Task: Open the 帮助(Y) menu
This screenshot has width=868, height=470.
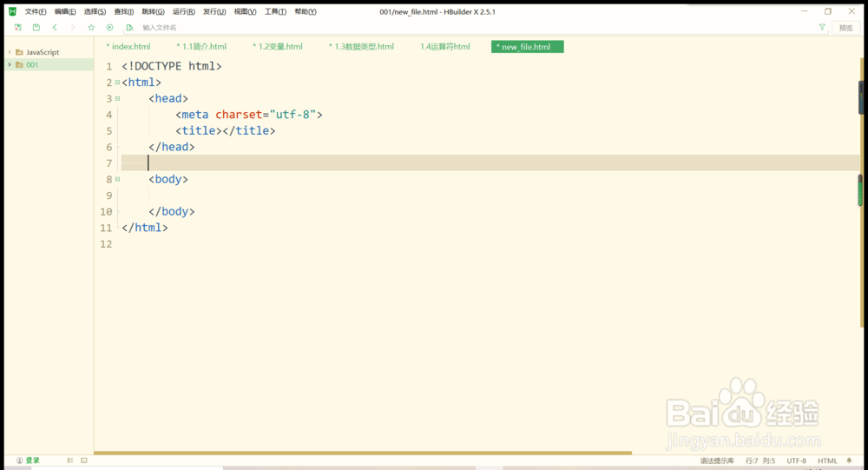Action: click(x=305, y=11)
